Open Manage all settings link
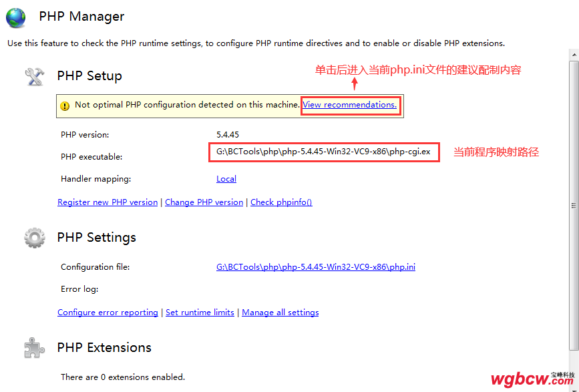Viewport: 579px width, 392px height. (x=280, y=313)
